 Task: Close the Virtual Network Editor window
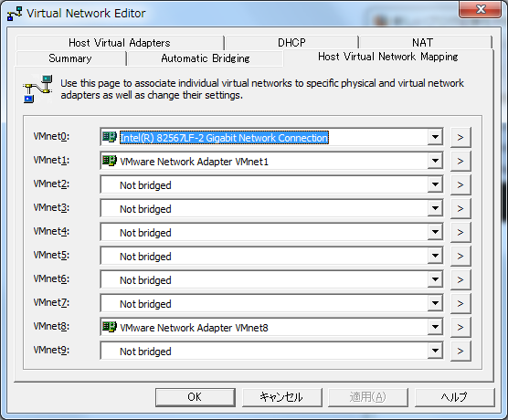(480, 9)
